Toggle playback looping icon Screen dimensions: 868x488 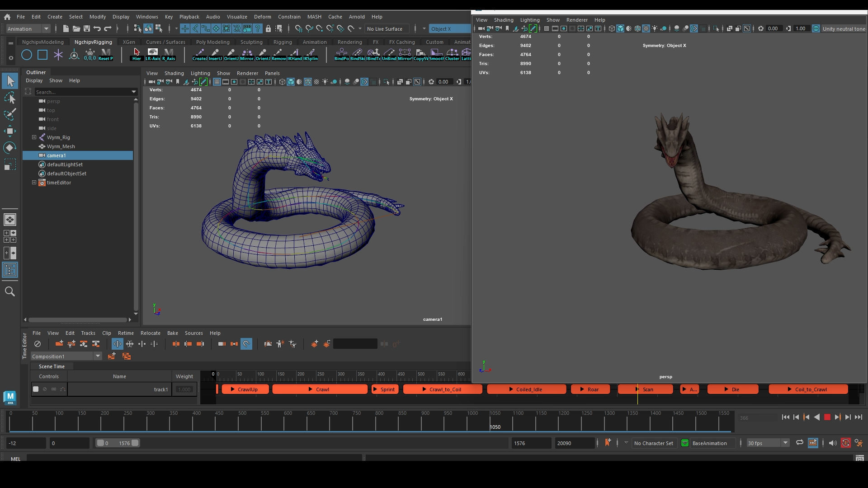(799, 443)
